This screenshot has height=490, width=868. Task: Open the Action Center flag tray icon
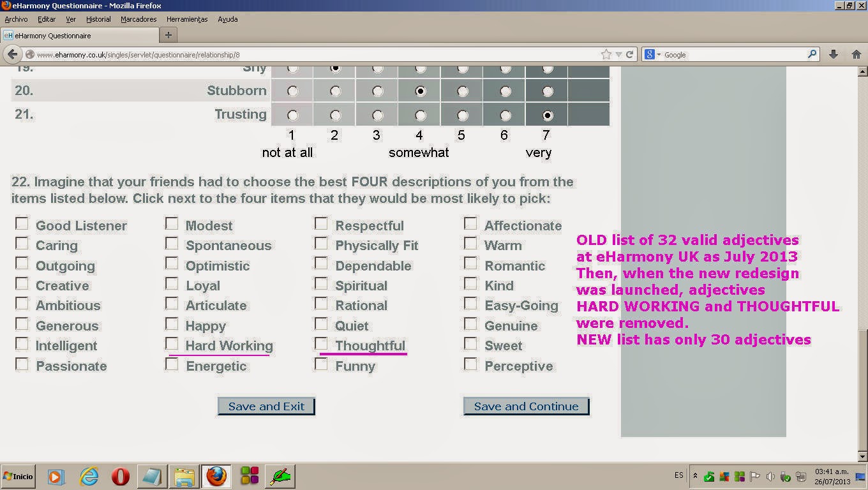pos(755,477)
